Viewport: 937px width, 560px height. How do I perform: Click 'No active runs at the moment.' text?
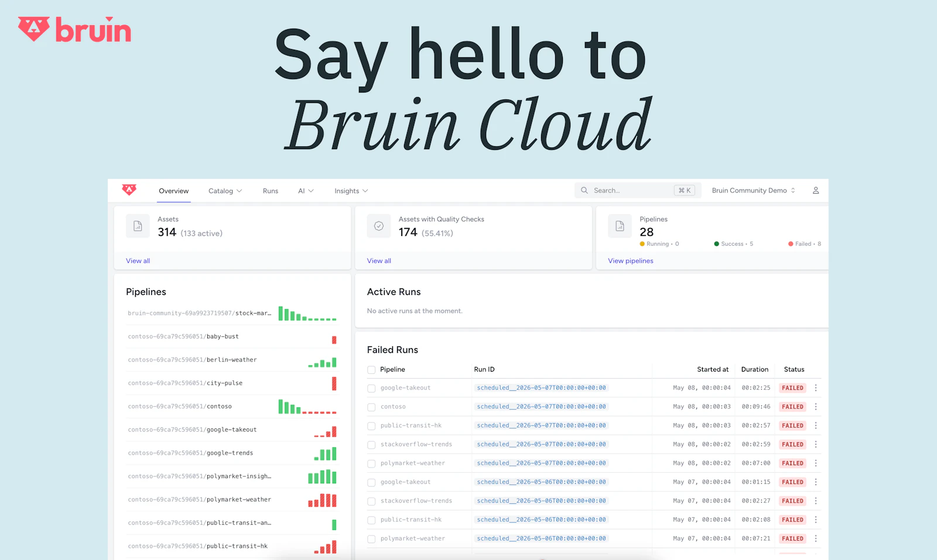415,311
